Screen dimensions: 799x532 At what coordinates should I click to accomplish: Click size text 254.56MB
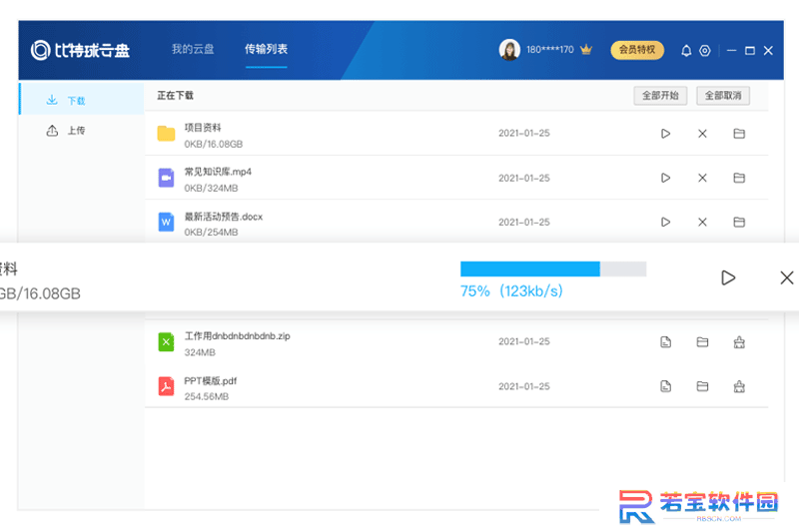tap(207, 396)
